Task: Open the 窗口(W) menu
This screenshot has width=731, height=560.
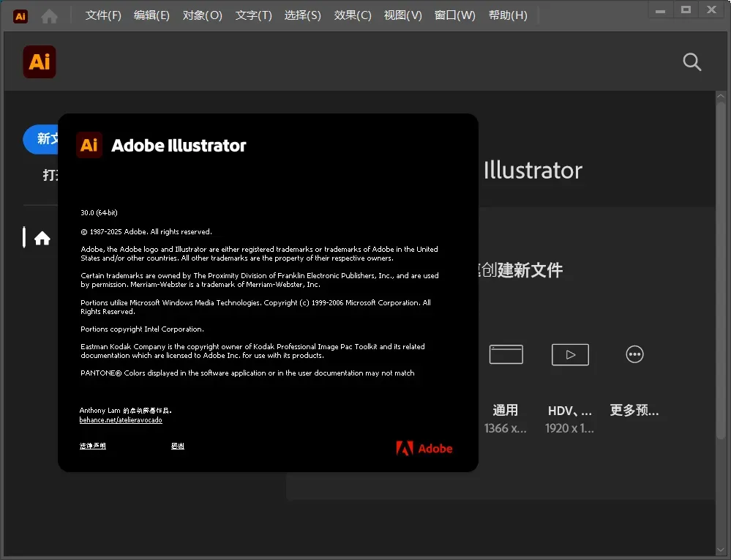Action: (x=454, y=15)
